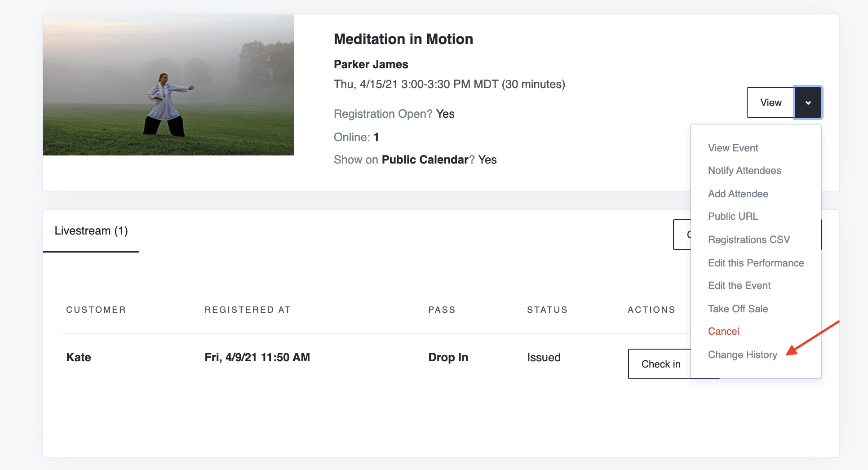Select View Event from the menu

(x=733, y=148)
